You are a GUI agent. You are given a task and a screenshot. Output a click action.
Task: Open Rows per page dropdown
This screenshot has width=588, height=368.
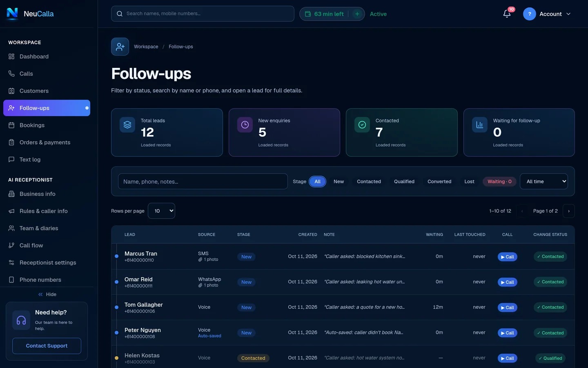click(161, 211)
